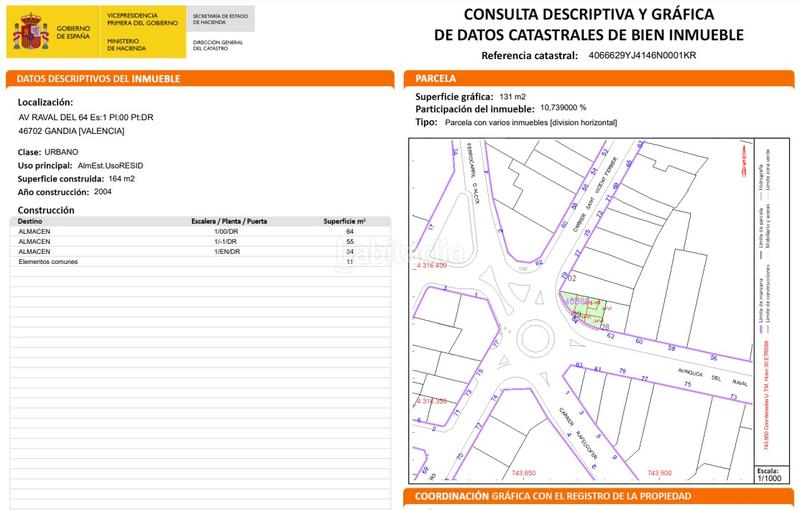
Task: Click the '4.316.400' coordinate label on map
Action: 432,266
